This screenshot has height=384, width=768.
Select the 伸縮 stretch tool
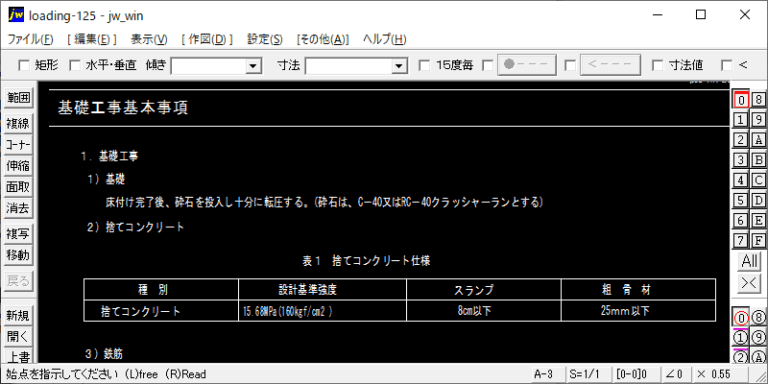point(18,166)
